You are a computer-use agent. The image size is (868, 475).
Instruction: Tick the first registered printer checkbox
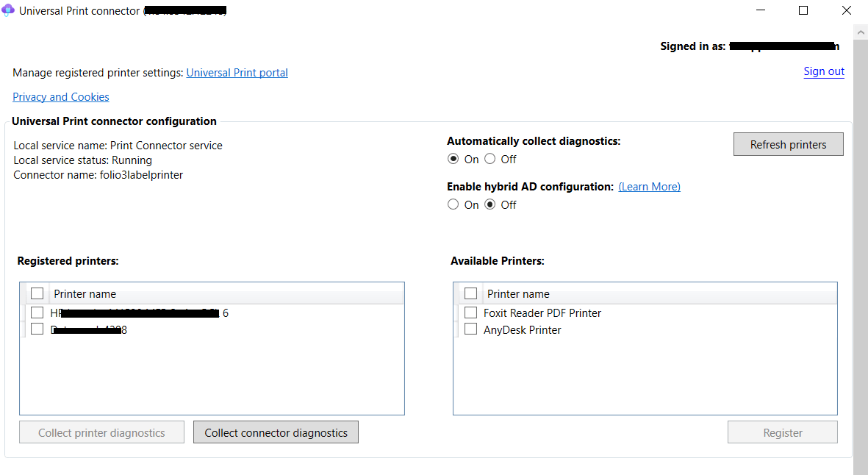(37, 312)
